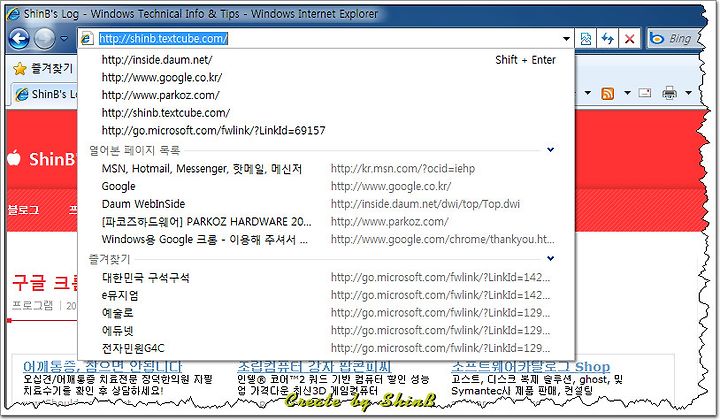This screenshot has width=720, height=420.
Task: Open Windows용 Google 크롬 history entry
Action: [x=326, y=239]
